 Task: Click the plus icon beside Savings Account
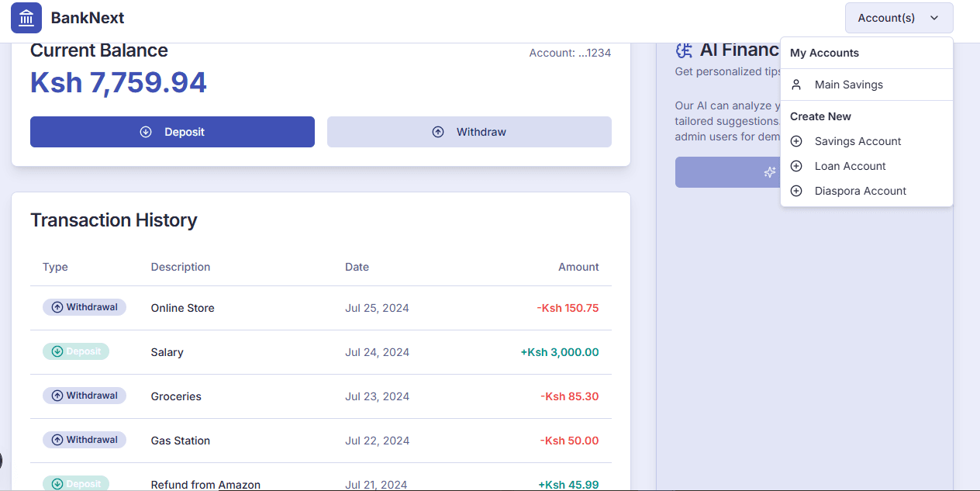coord(795,141)
